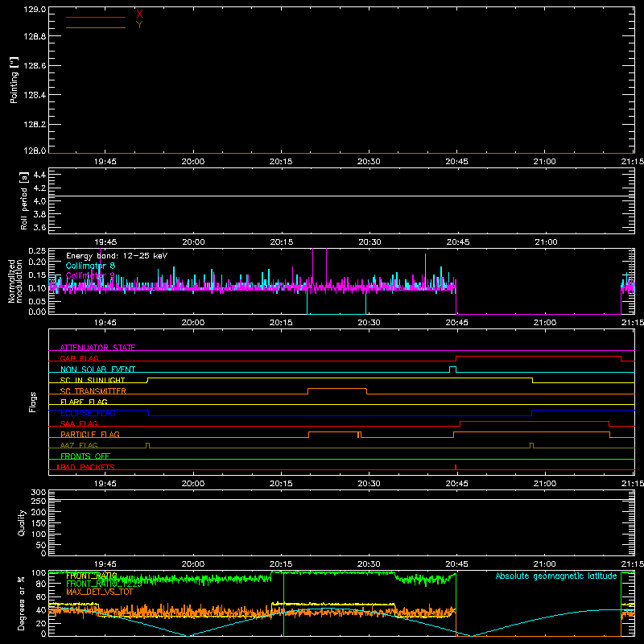Click the BAD_PACKETS flag label
This screenshot has width=644, height=644.
click(x=86, y=467)
